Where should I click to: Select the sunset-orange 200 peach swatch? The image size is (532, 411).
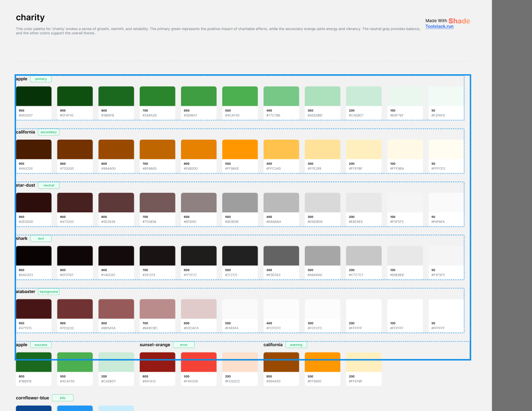[x=240, y=362]
